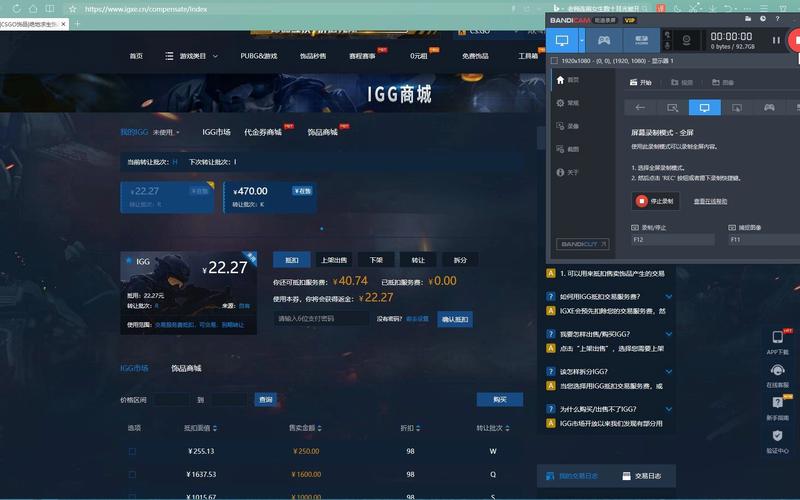Choose the HDMI device recording mode icon
The image size is (800, 500).
click(641, 41)
